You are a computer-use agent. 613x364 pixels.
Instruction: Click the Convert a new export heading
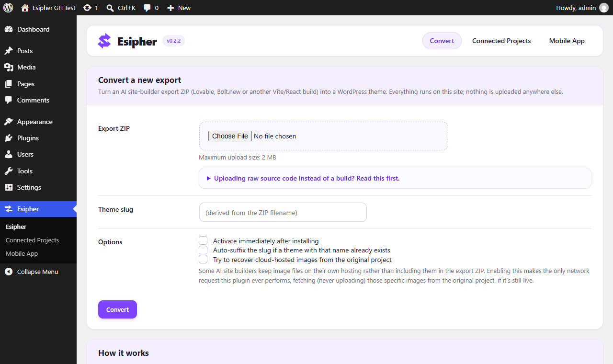[140, 80]
